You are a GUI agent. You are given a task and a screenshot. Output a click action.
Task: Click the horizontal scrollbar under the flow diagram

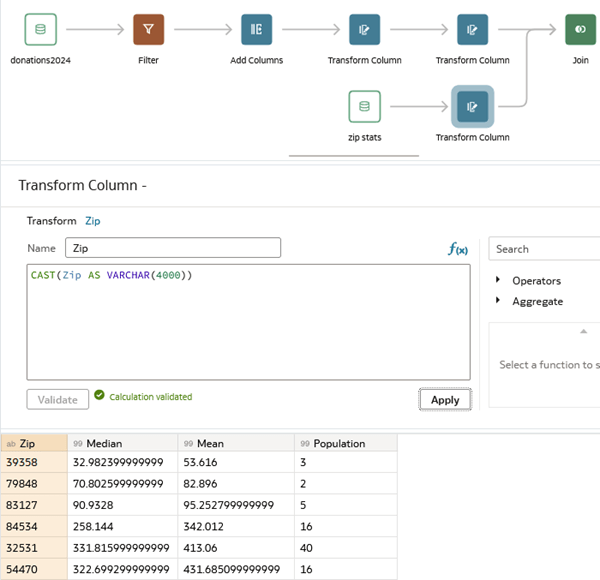(x=354, y=156)
